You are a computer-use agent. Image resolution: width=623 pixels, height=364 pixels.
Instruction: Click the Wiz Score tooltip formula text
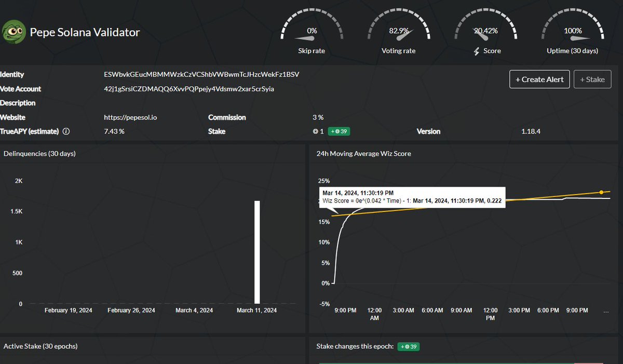click(413, 201)
